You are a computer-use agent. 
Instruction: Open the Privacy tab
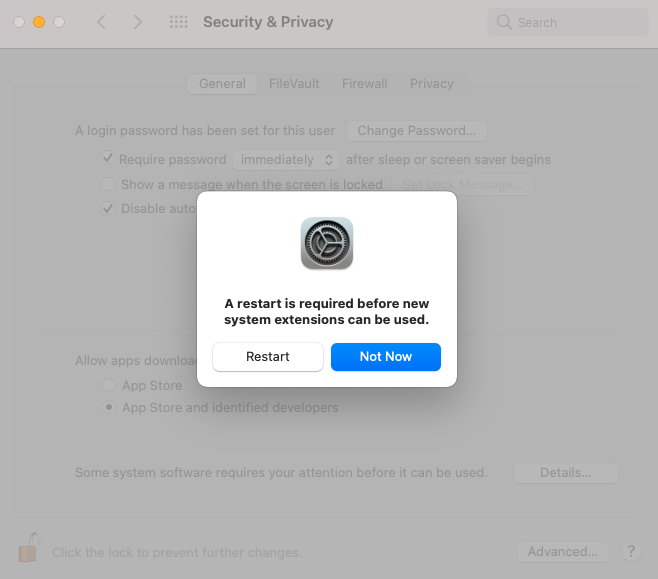pos(431,83)
